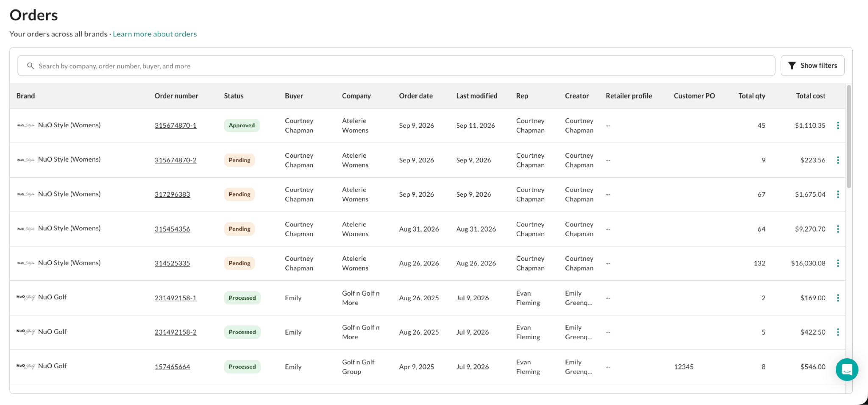Click the Customer PO value 12345

click(x=684, y=367)
